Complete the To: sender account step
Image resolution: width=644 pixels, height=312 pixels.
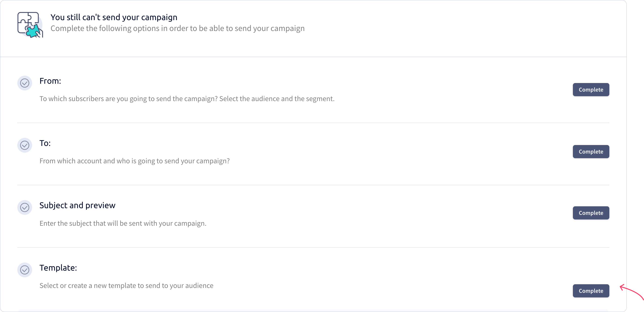(591, 151)
